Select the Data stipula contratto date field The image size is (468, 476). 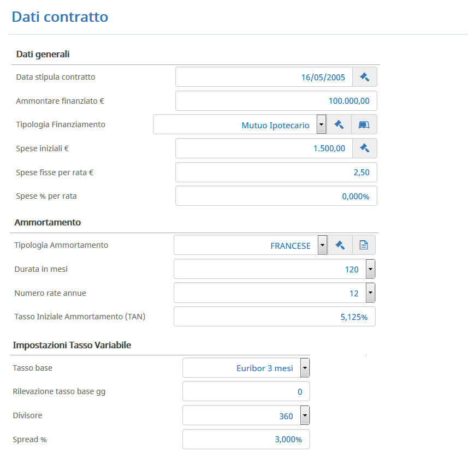pos(264,77)
